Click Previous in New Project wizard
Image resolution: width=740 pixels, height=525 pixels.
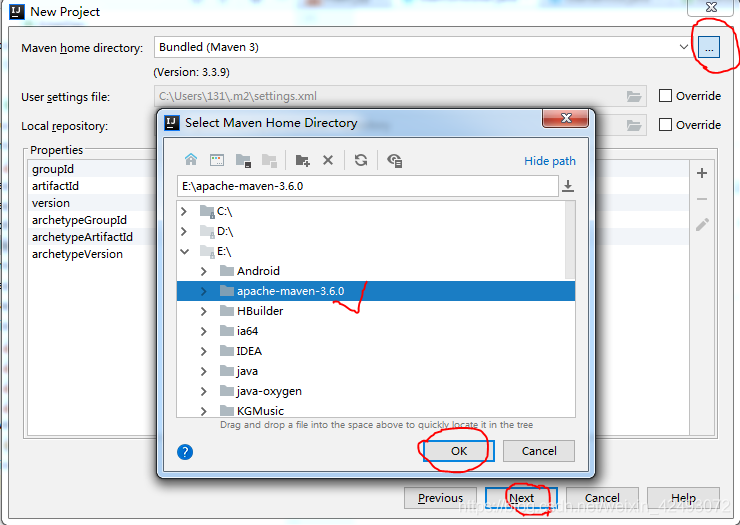440,498
